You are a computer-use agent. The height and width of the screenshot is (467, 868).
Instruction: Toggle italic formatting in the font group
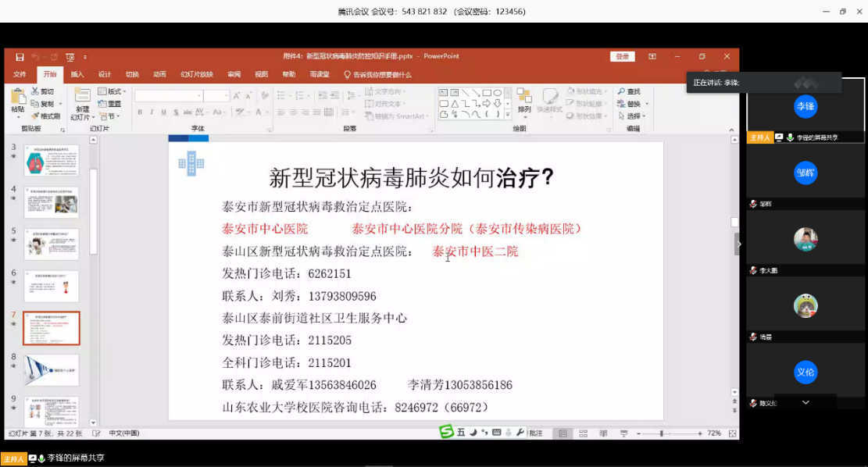(x=152, y=112)
